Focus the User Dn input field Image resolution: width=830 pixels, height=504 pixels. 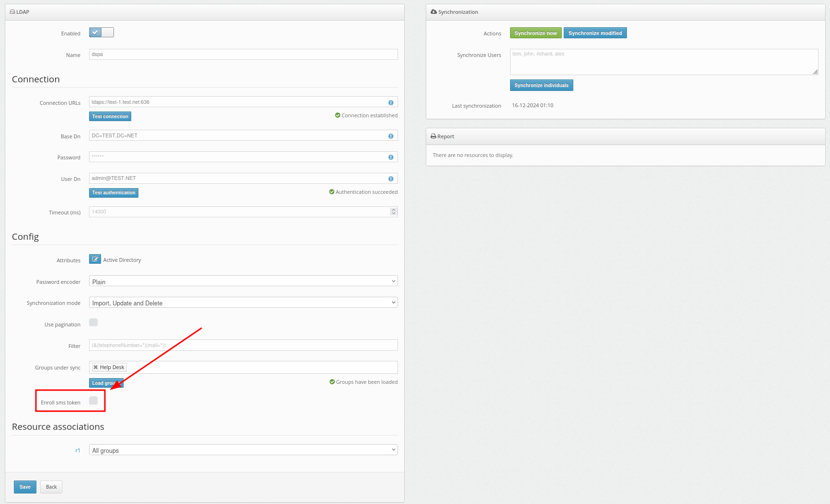click(x=243, y=178)
